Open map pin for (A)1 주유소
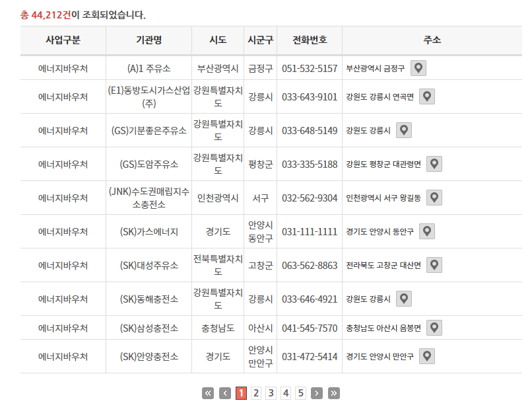532x415 pixels. [x=418, y=68]
